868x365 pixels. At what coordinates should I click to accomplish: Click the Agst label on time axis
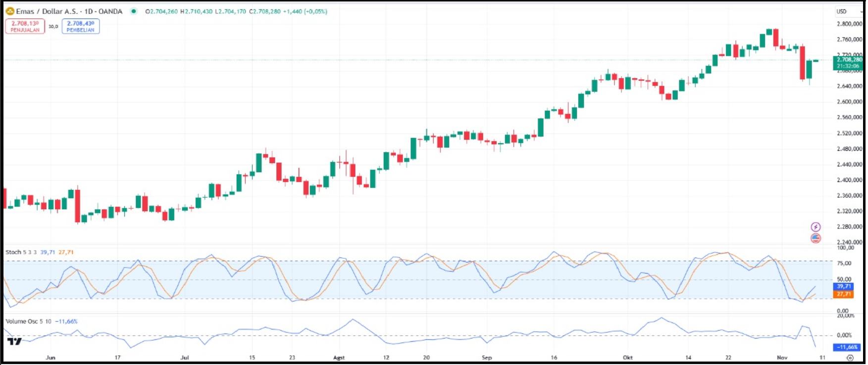pyautogui.click(x=339, y=358)
